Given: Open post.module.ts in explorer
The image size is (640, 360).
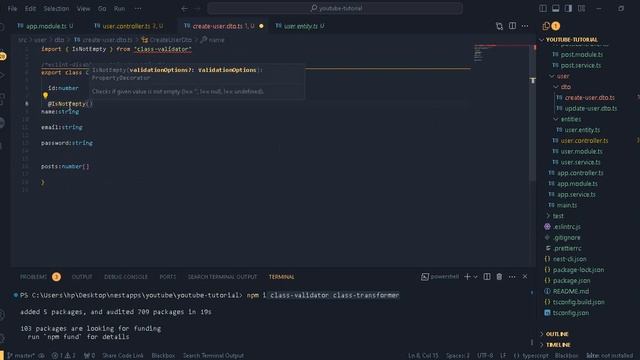Looking at the screenshot, I should [581, 54].
